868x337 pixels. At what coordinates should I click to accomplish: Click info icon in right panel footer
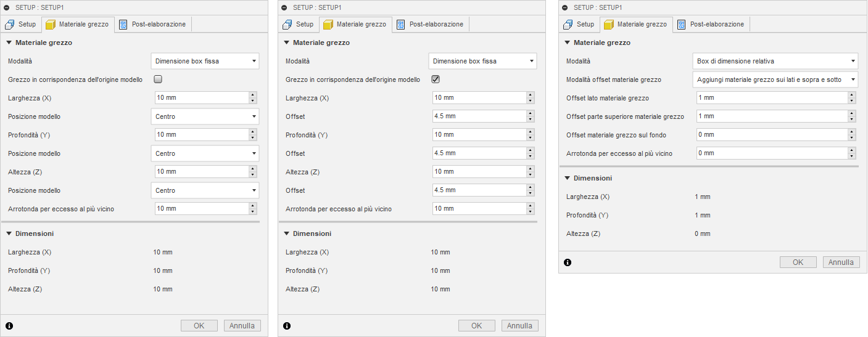click(x=568, y=262)
